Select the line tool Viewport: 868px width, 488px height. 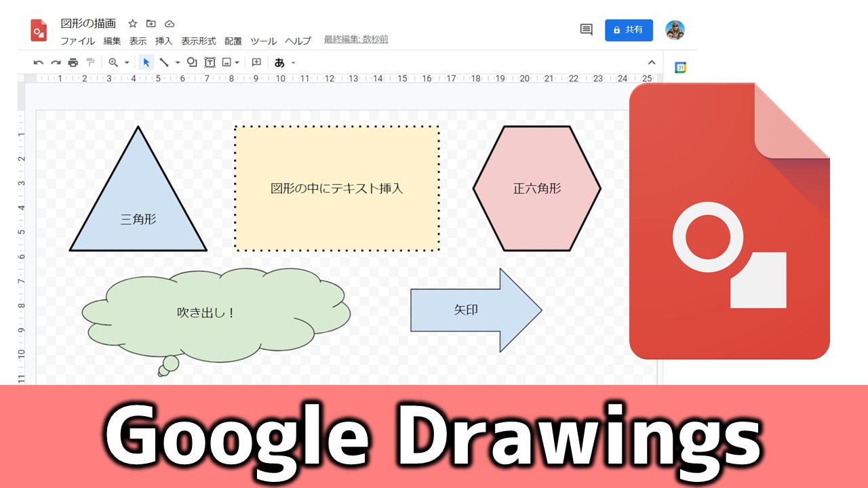tap(164, 62)
